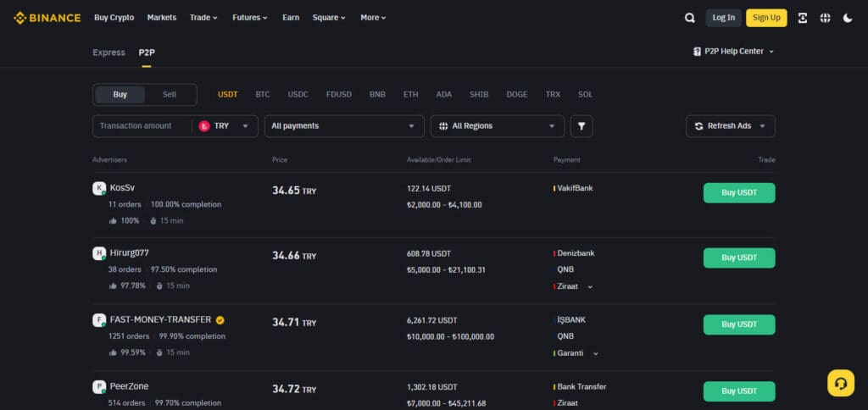Open FAST-MONEY-TRANSFER advertiser profile link
This screenshot has width=868, height=410.
(160, 320)
